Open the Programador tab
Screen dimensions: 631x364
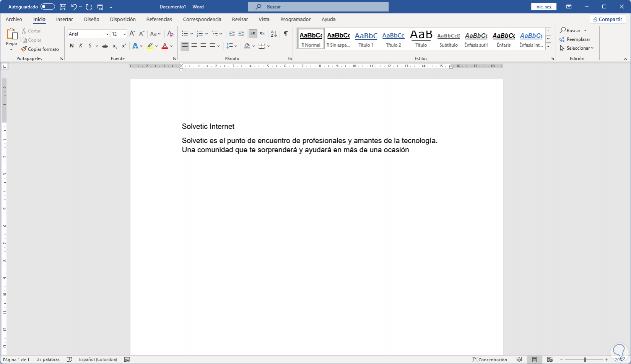click(x=295, y=19)
